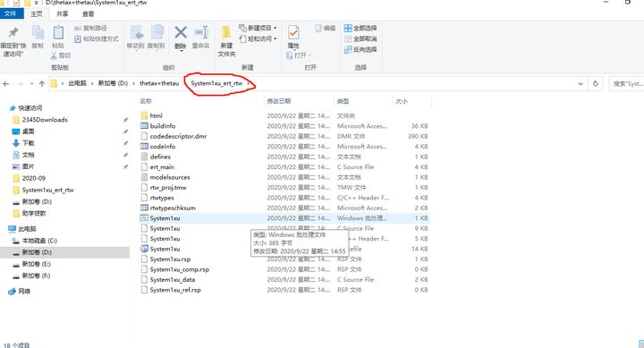Sort by 类型 column header

pyautogui.click(x=343, y=101)
